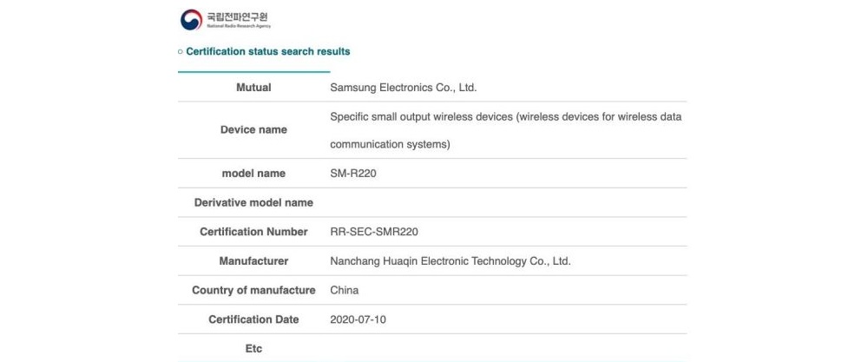
Task: Click the 'communication systems)' text line
Action: click(x=390, y=145)
